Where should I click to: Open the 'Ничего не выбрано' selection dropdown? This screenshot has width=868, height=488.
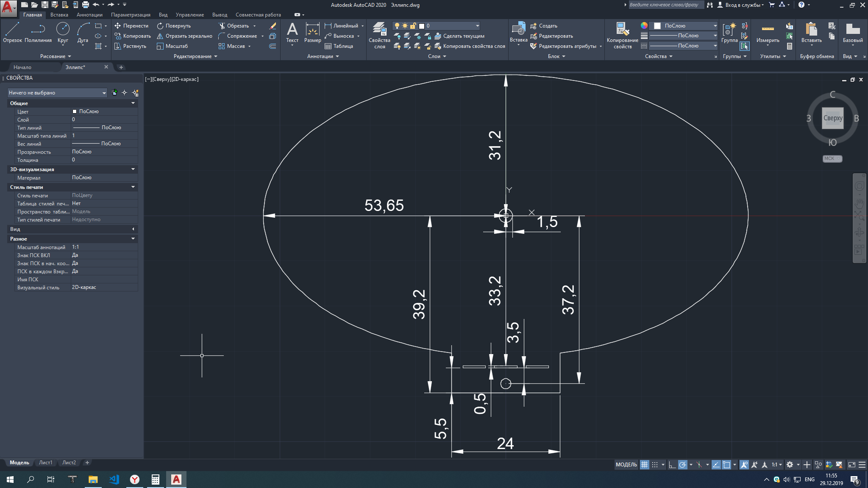(x=57, y=93)
